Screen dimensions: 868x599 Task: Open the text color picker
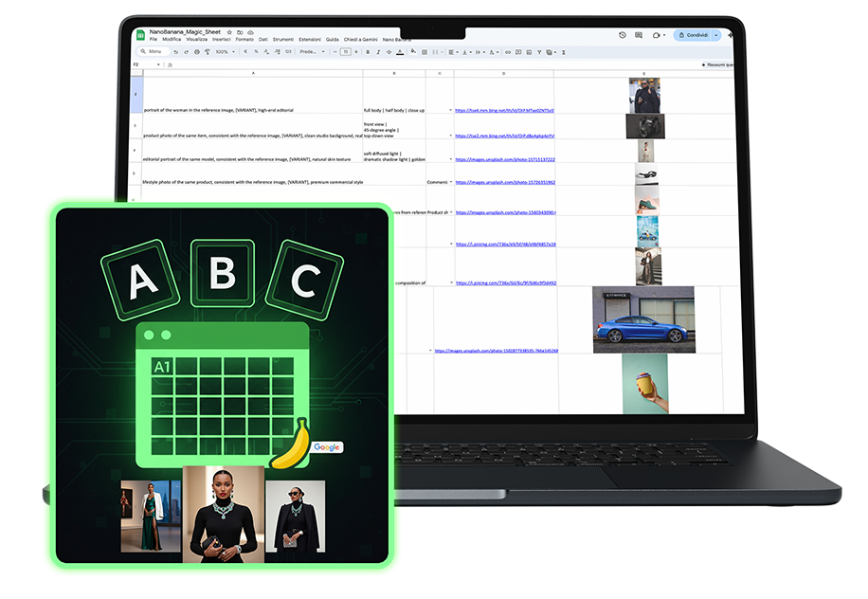point(400,52)
